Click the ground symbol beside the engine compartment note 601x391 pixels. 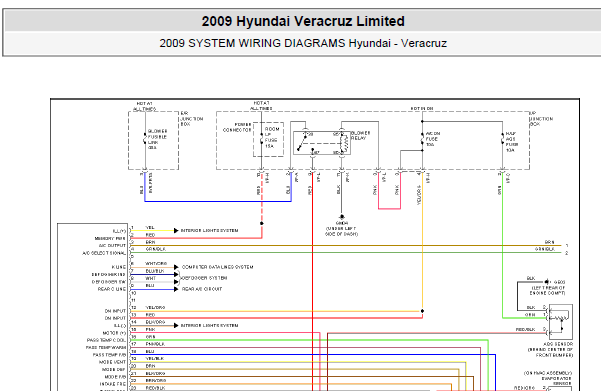(x=547, y=282)
